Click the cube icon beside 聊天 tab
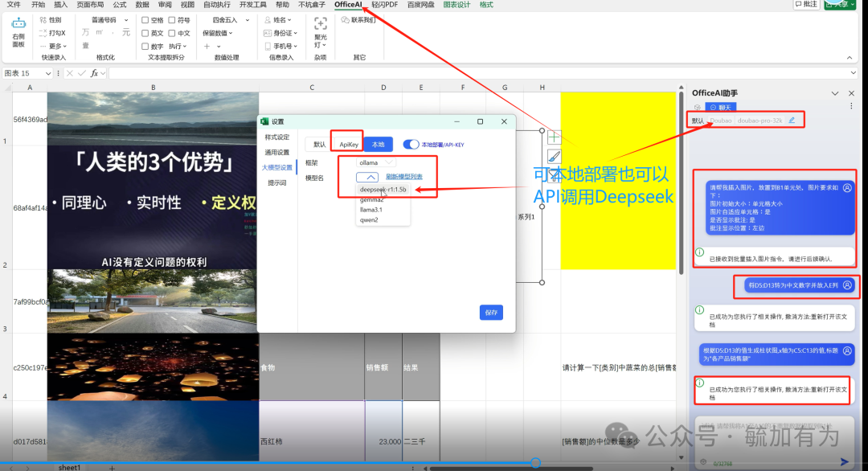868x471 pixels. (698, 108)
